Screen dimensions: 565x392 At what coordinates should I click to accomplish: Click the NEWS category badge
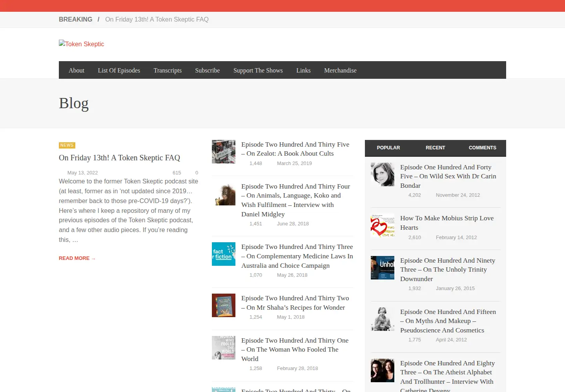pos(67,145)
